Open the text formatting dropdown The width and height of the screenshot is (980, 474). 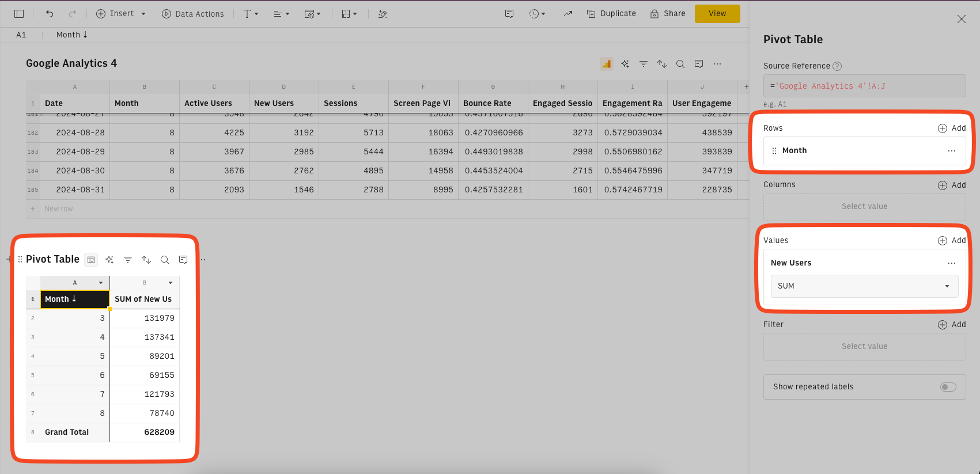tap(251, 14)
